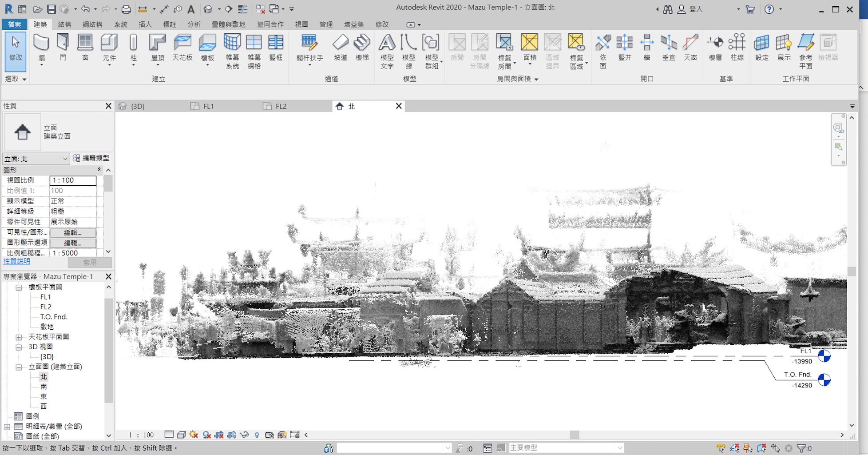Viewport: 868px width, 455px height.
Task: Toggle Select Links in status bar
Action: [721, 448]
